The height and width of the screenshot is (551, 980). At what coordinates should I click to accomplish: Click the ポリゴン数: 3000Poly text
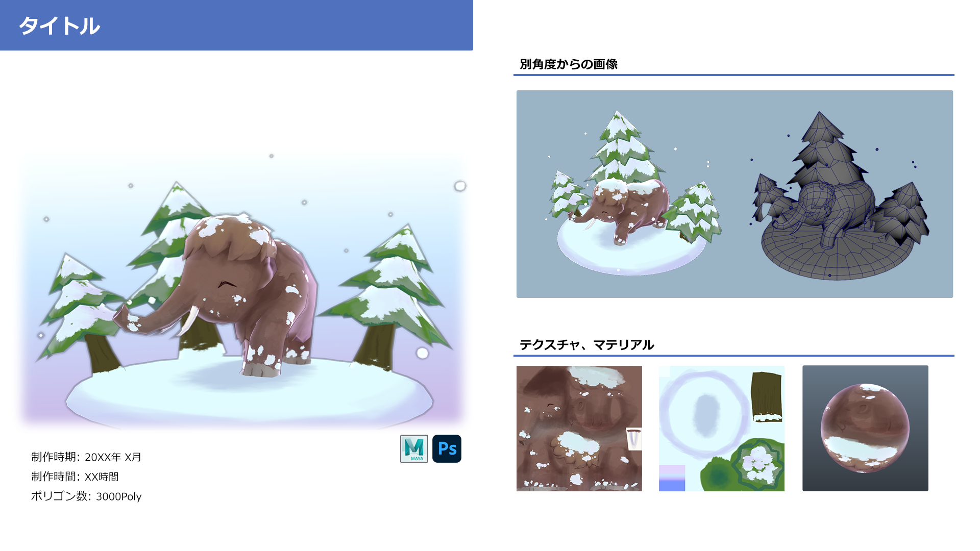click(x=86, y=496)
